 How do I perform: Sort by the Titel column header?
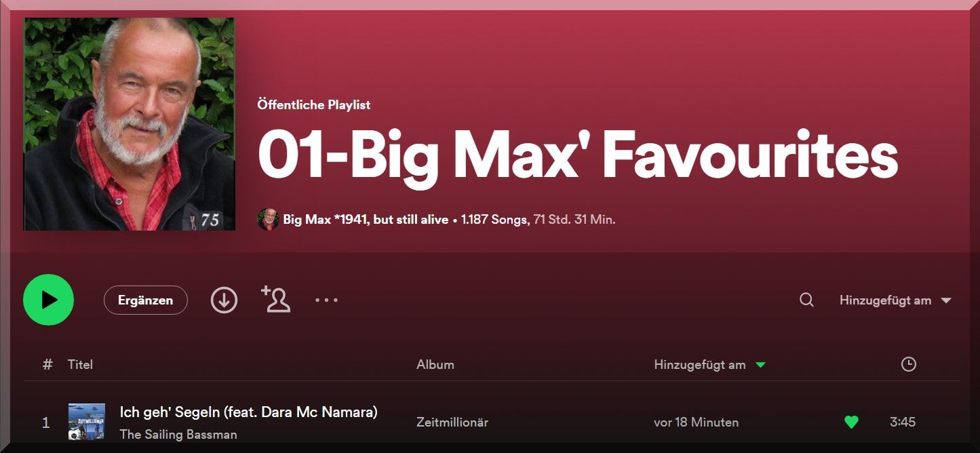[x=80, y=364]
